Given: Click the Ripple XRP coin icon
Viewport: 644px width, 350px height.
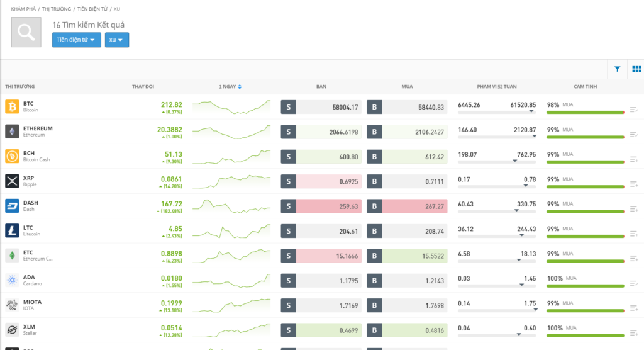Looking at the screenshot, I should pyautogui.click(x=12, y=181).
